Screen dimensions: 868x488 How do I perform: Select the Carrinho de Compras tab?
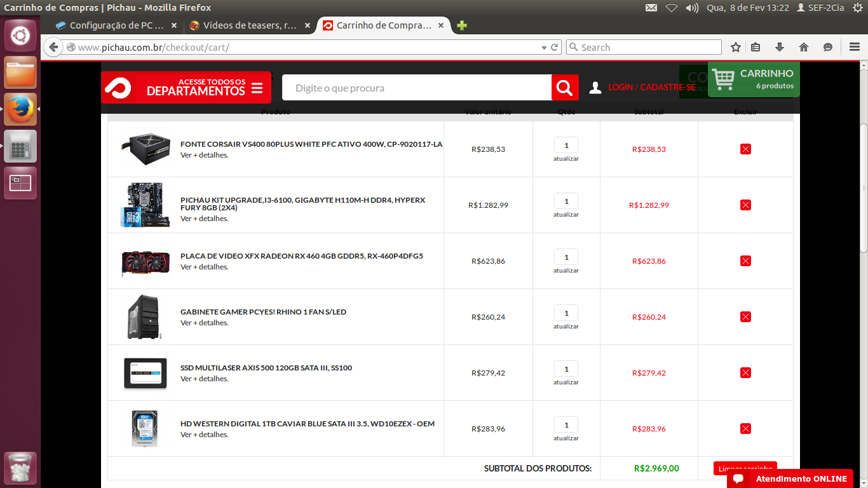click(384, 25)
